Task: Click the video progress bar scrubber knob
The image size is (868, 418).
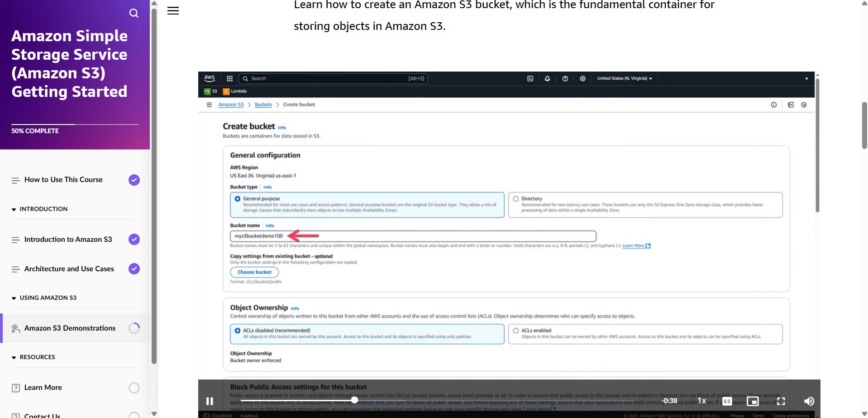Action: click(355, 400)
